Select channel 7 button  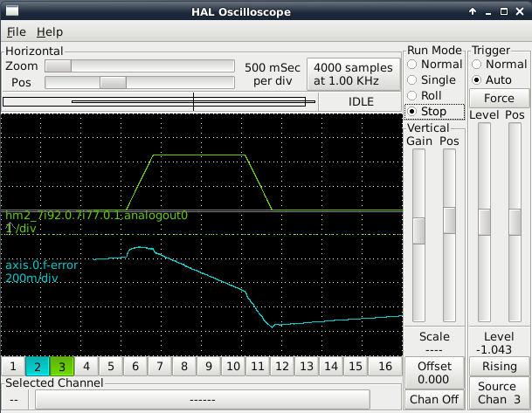click(160, 366)
